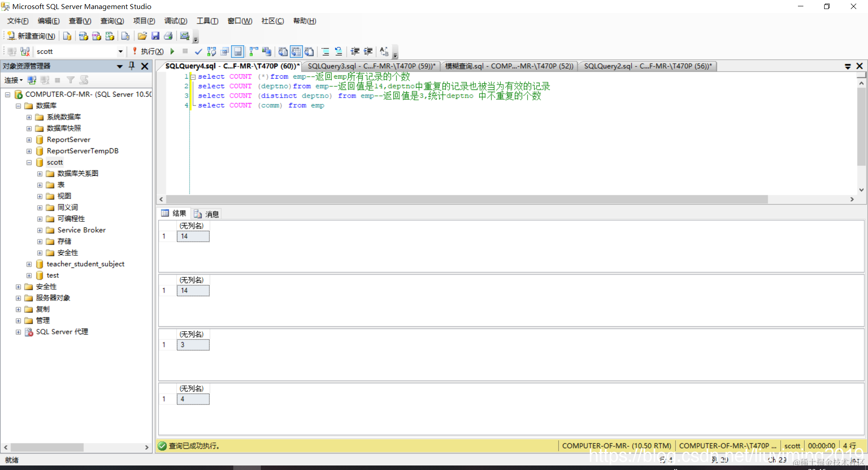
Task: Open the File (文件) menu
Action: pyautogui.click(x=18, y=21)
